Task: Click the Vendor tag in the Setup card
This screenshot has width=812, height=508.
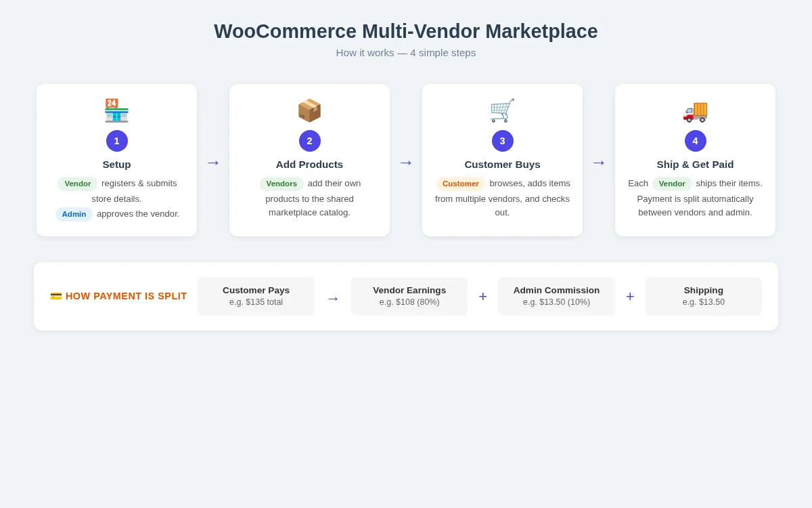Action: click(x=78, y=184)
